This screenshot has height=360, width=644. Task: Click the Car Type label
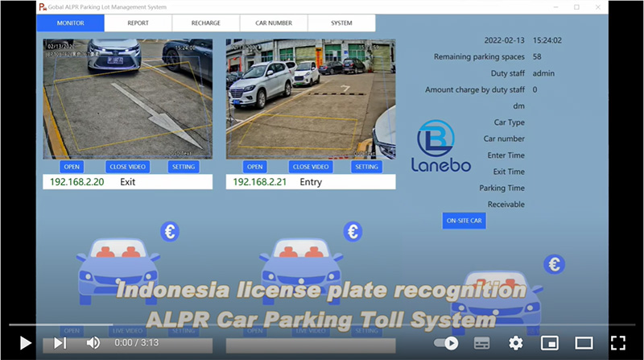[x=510, y=122]
